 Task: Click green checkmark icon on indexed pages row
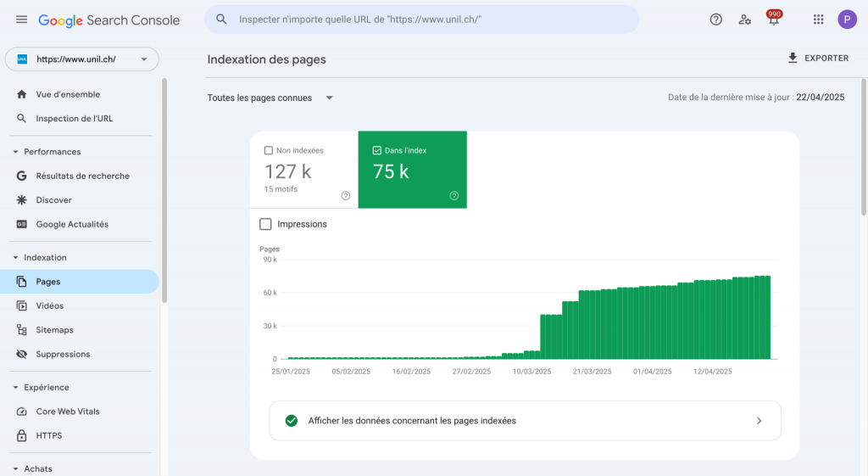(x=292, y=421)
